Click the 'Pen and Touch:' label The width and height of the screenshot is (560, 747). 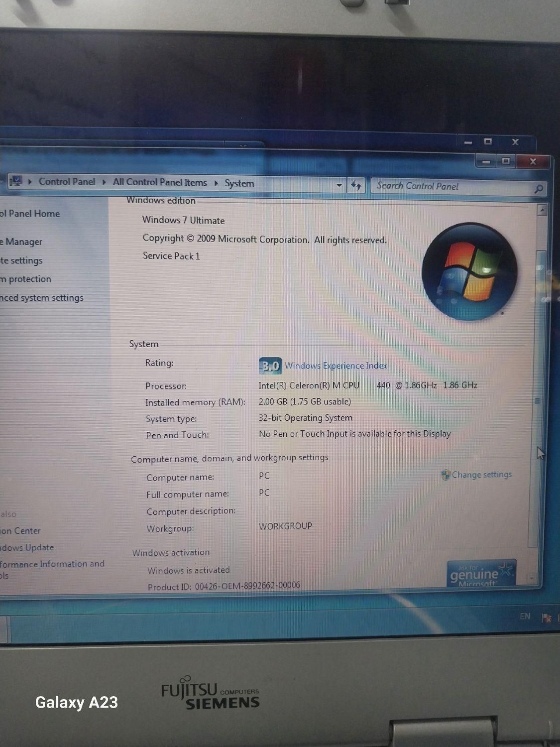pyautogui.click(x=177, y=435)
